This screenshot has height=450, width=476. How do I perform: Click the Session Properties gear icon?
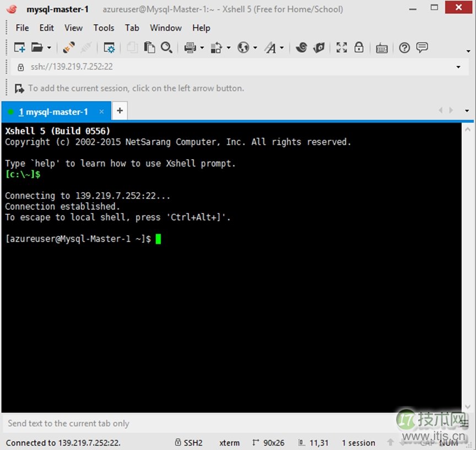(109, 47)
